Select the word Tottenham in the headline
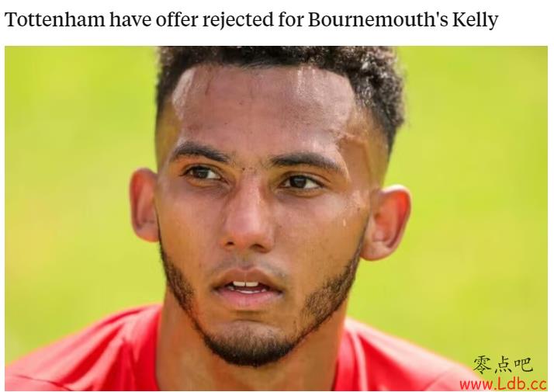This screenshot has width=554, height=392. 55,19
